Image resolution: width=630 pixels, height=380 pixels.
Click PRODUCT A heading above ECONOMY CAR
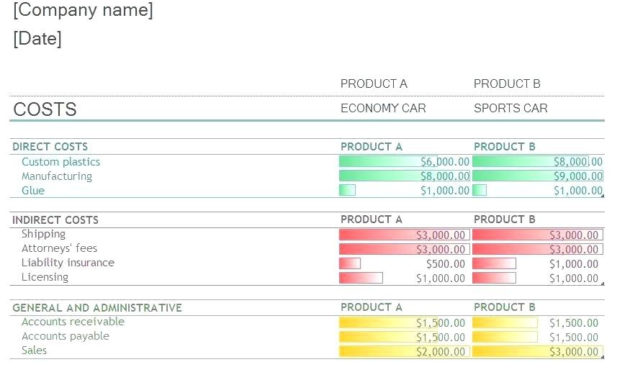(x=374, y=84)
